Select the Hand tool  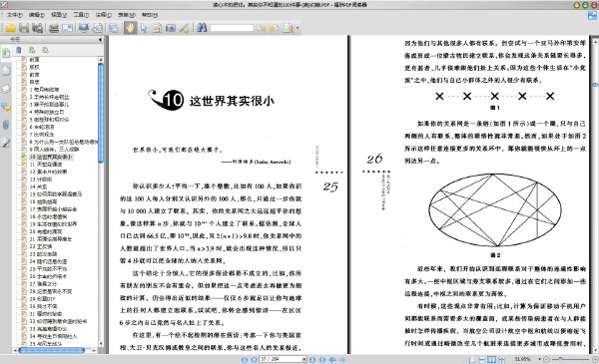[x=130, y=28]
